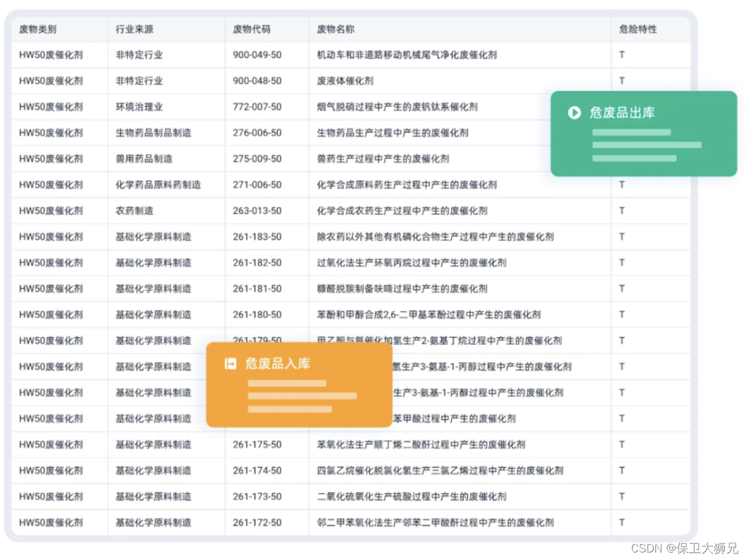Click the 废物名称 column header
The width and height of the screenshot is (748, 560).
[x=336, y=29]
